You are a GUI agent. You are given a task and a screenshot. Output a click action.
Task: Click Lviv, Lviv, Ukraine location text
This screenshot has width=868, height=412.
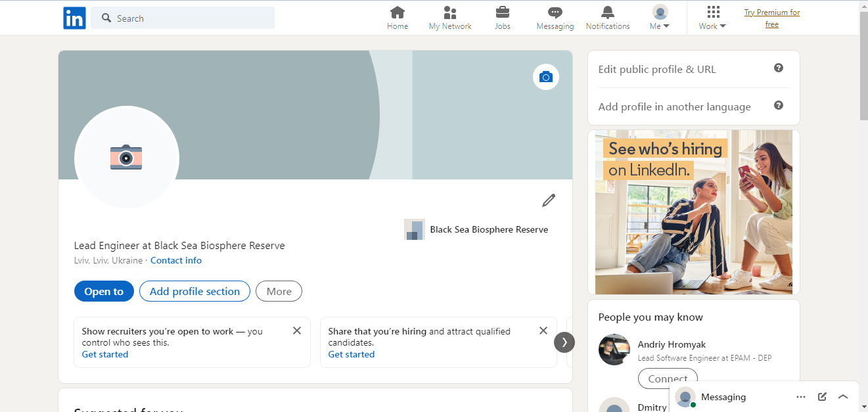click(x=108, y=260)
